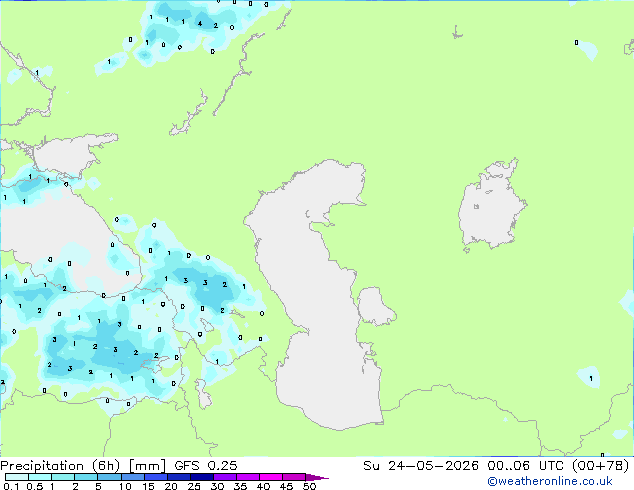Screen dimensions: 634x490
Task: Click the '0.1' legend scale label
Action: [11, 486]
